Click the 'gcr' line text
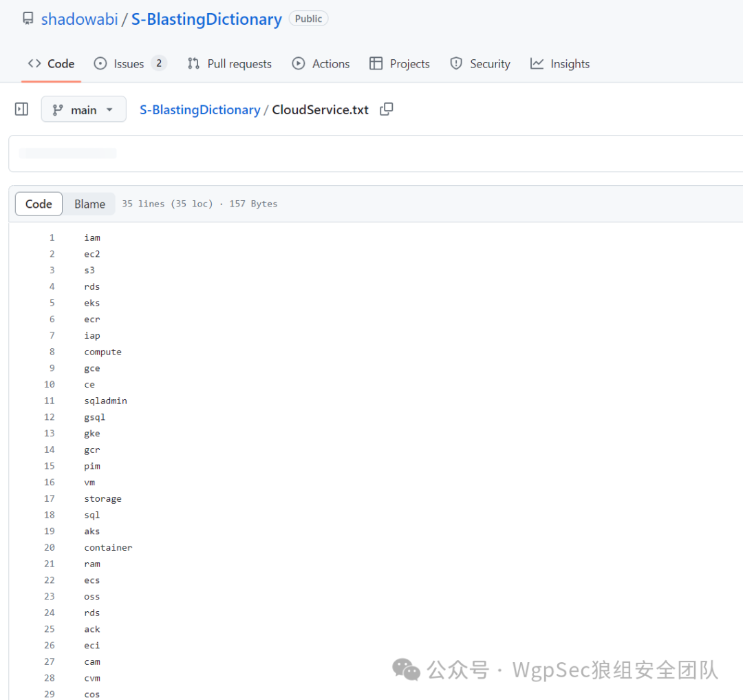The image size is (743, 700). point(92,449)
